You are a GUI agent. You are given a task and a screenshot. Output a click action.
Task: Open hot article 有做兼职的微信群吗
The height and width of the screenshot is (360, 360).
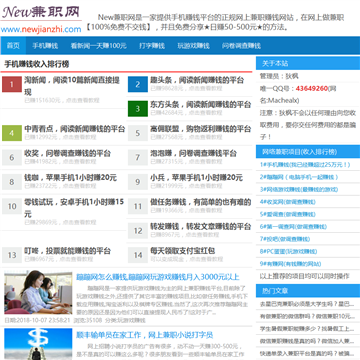pyautogui.click(x=307, y=316)
